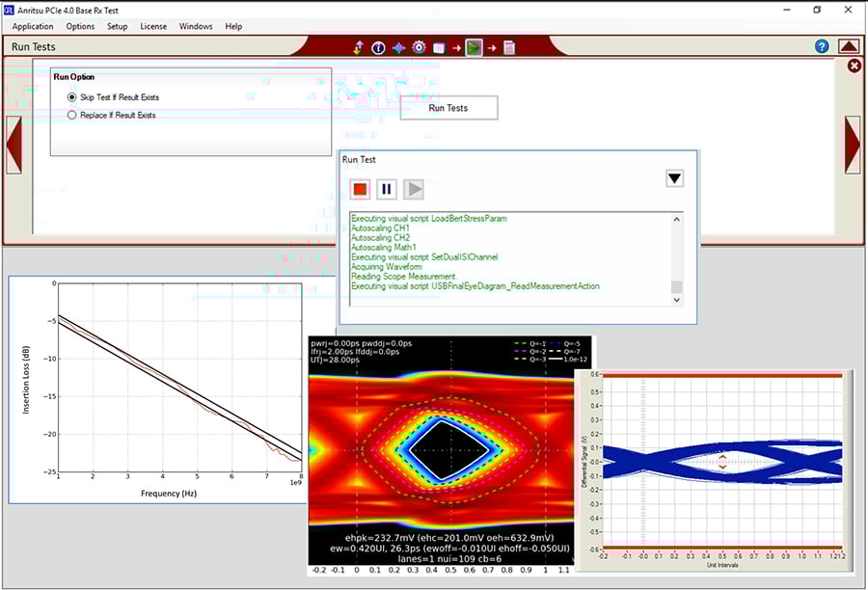Click the LoadBertStressParam log line

tap(429, 219)
